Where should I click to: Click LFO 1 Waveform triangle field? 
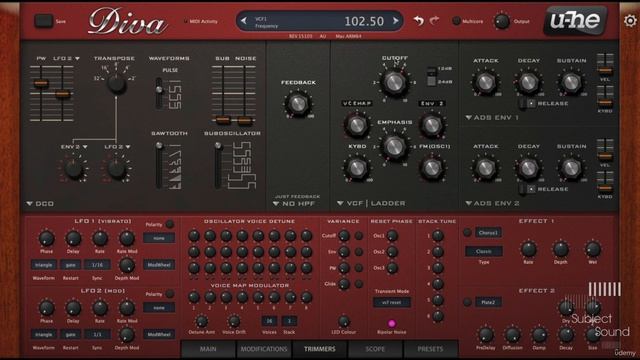(x=44, y=264)
